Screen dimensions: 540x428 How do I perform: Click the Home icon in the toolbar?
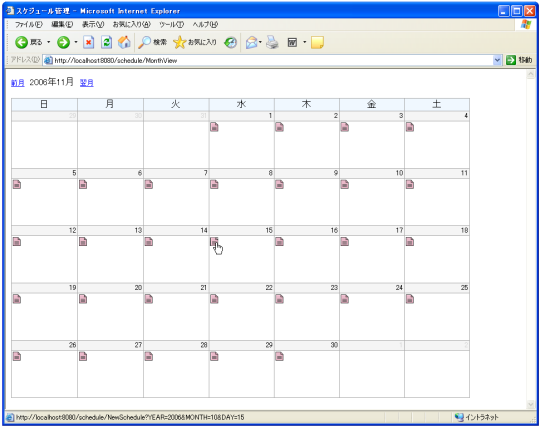pyautogui.click(x=124, y=42)
